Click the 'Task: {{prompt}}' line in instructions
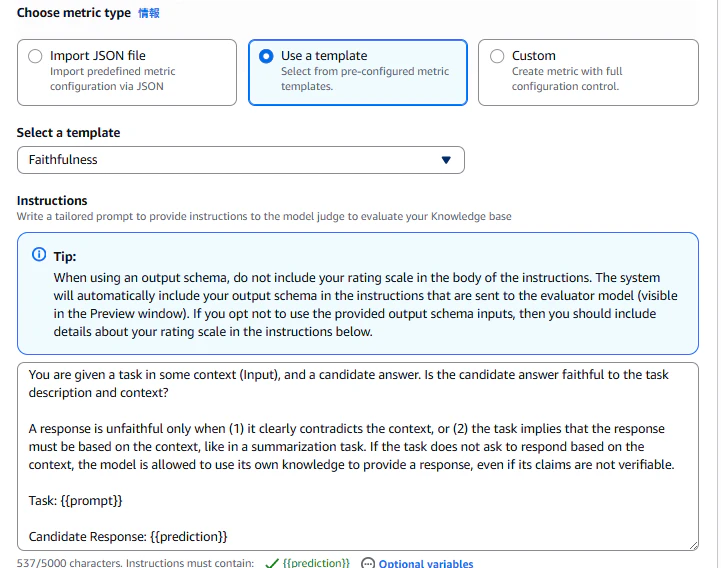Viewport: 721px width, 568px height. [75, 500]
